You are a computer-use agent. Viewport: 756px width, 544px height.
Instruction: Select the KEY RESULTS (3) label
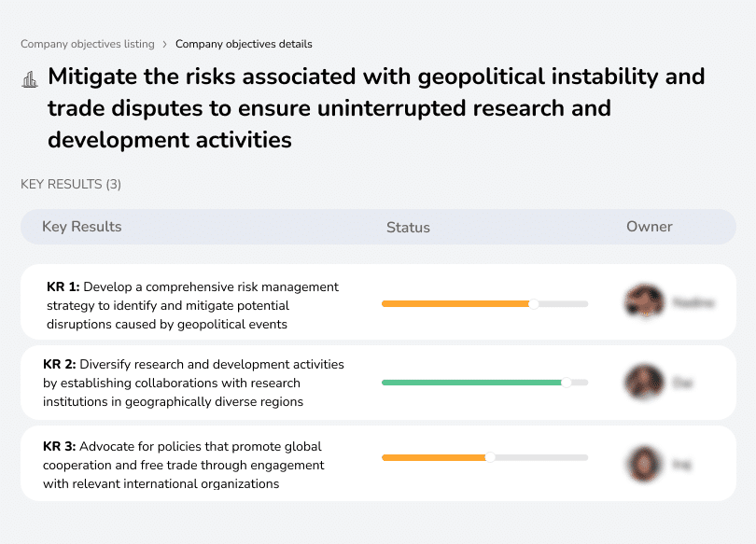tap(70, 184)
